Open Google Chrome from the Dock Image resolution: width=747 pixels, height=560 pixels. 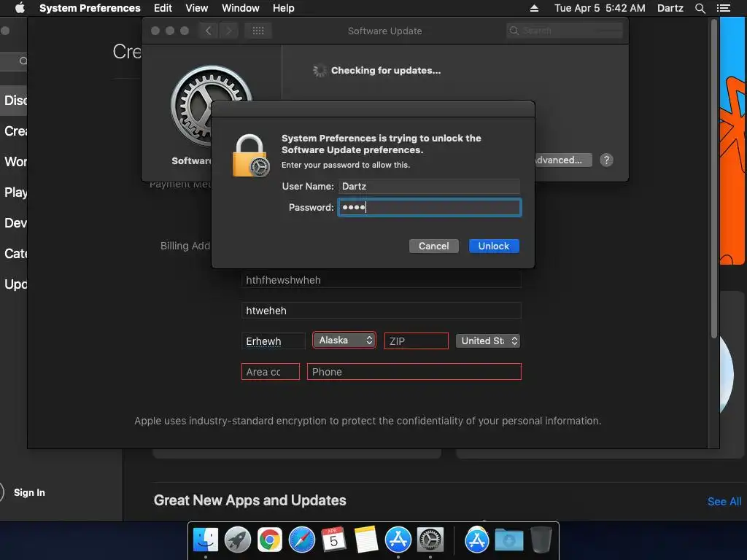click(x=270, y=540)
